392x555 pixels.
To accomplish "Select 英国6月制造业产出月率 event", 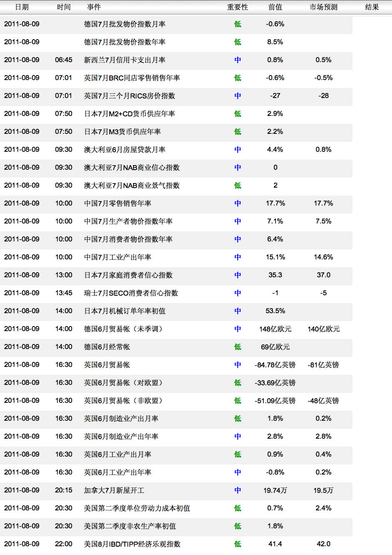I will (x=121, y=419).
